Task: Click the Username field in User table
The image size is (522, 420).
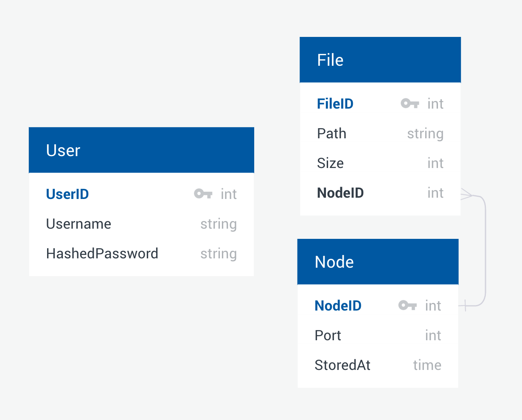Action: tap(79, 224)
